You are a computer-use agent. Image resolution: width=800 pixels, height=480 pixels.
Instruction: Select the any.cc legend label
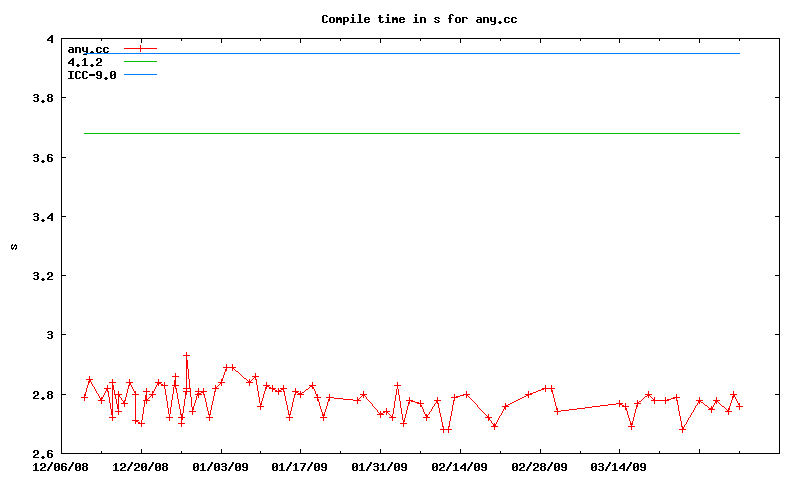point(87,49)
